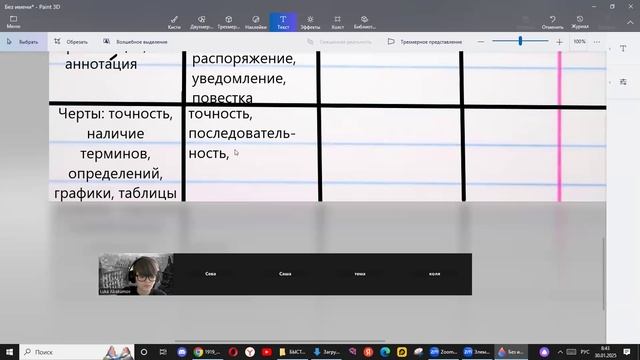Select the presenter's video thumbnail

(136, 274)
